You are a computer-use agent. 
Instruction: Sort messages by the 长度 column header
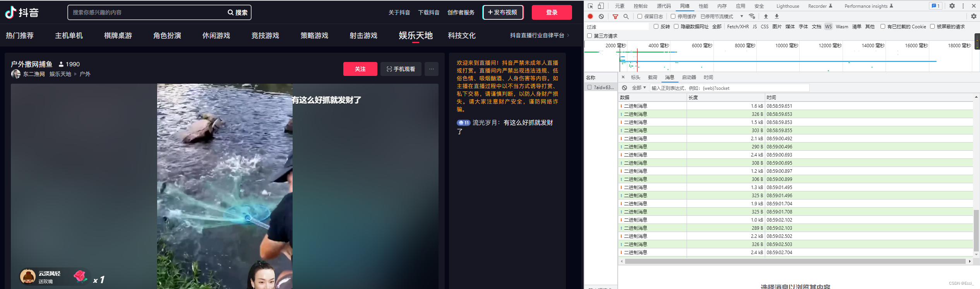click(x=726, y=98)
